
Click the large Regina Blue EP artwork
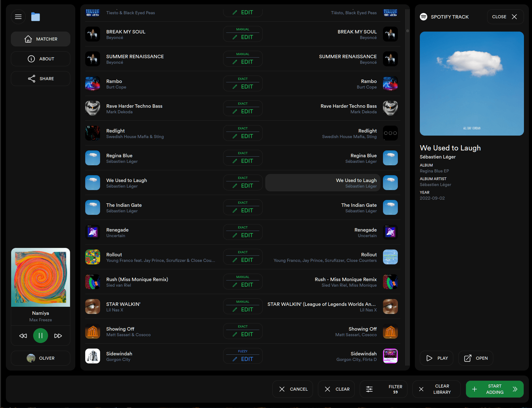click(x=472, y=84)
